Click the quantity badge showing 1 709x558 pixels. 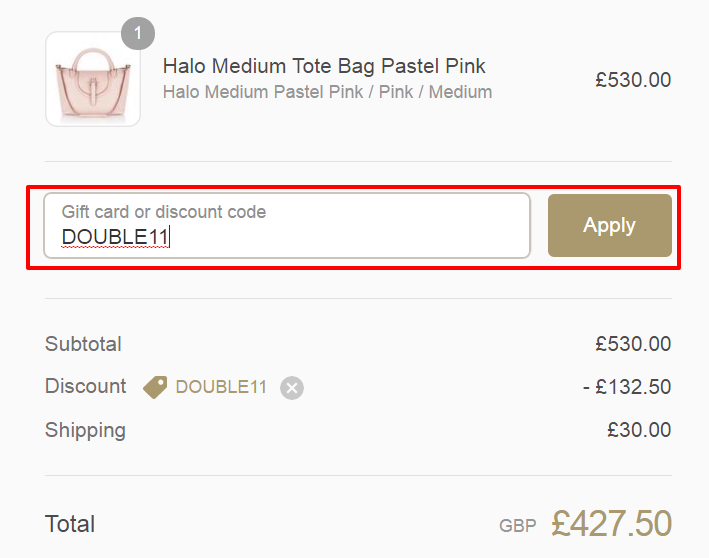click(138, 33)
